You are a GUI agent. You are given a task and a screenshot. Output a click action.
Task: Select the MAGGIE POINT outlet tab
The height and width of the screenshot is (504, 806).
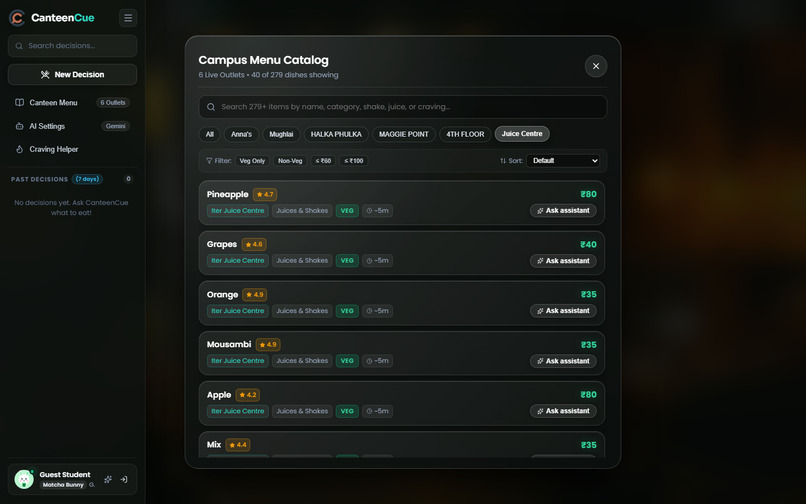click(x=404, y=134)
